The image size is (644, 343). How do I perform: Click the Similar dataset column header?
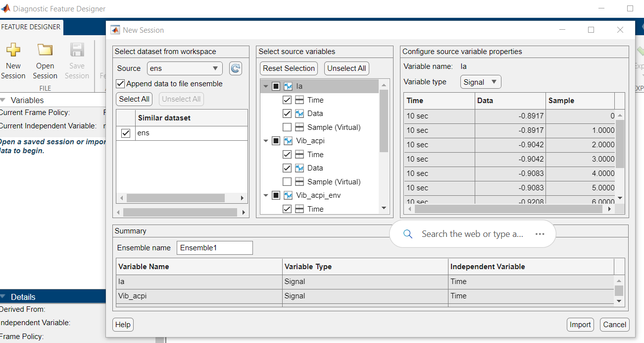pos(192,118)
